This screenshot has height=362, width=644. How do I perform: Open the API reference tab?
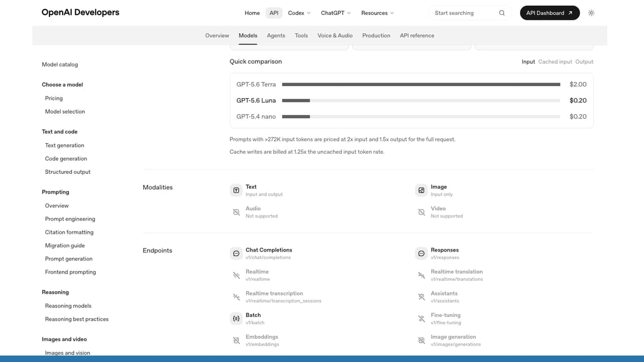click(x=417, y=35)
